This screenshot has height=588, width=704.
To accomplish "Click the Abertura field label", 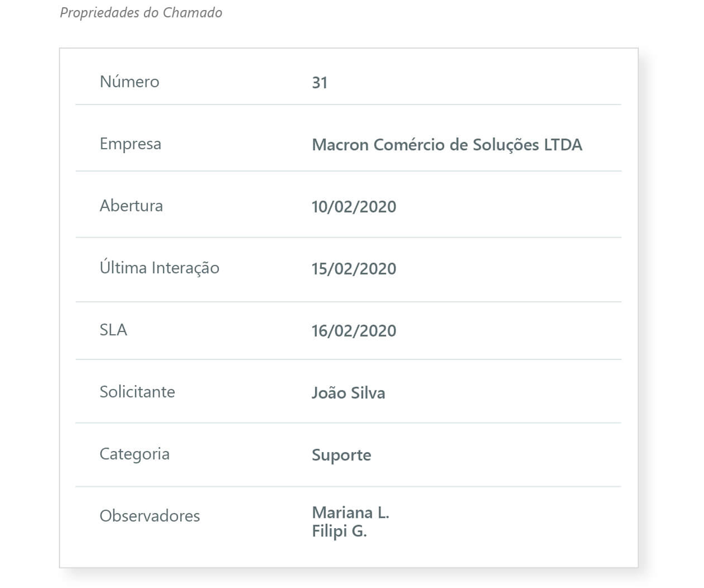I will [x=131, y=206].
